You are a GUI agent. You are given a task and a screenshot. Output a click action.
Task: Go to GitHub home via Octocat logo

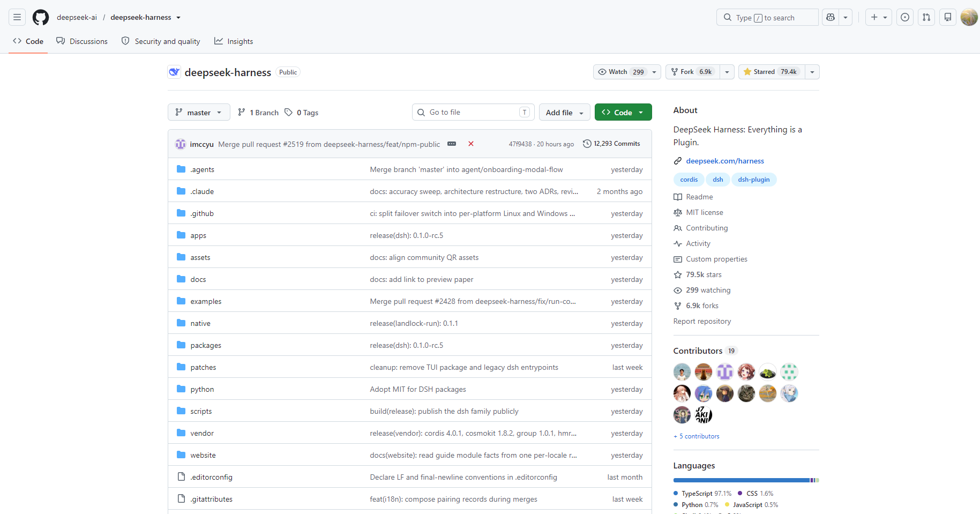tap(41, 17)
